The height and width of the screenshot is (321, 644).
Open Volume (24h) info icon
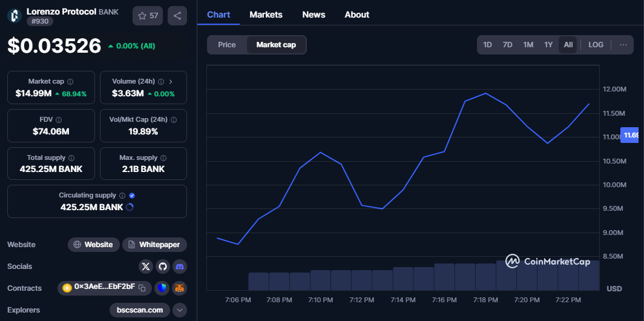pos(161,81)
